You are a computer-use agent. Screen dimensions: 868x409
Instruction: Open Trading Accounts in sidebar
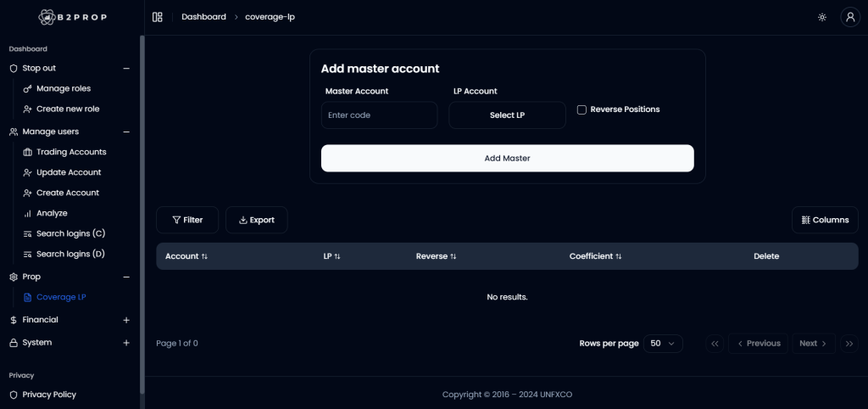coord(71,152)
